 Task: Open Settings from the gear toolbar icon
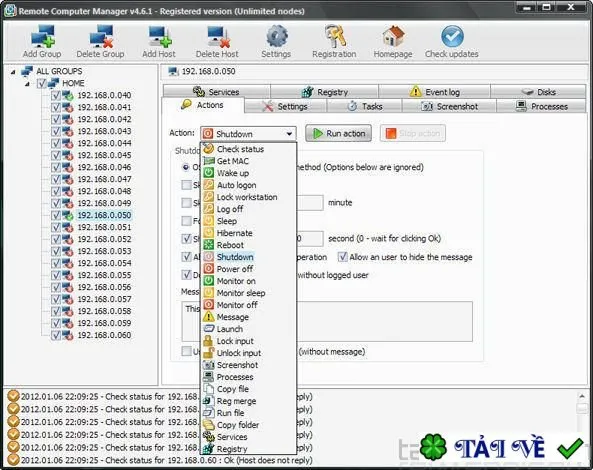[277, 36]
